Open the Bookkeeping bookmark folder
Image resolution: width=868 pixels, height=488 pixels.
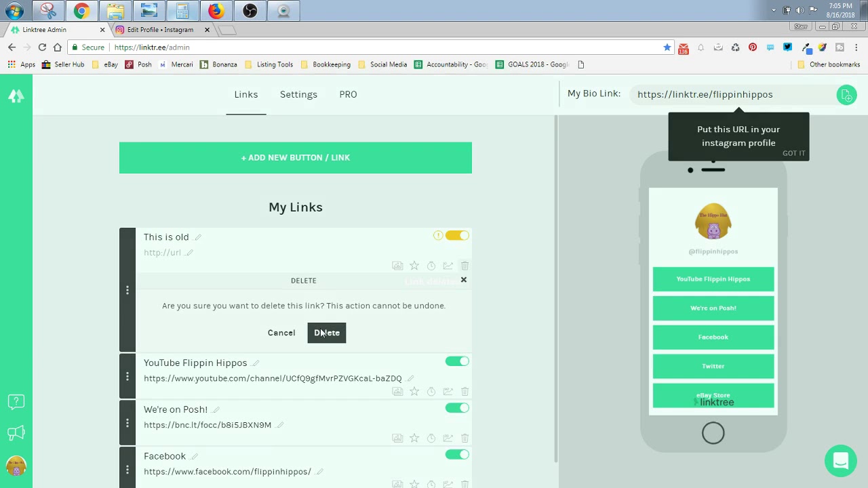pos(325,64)
